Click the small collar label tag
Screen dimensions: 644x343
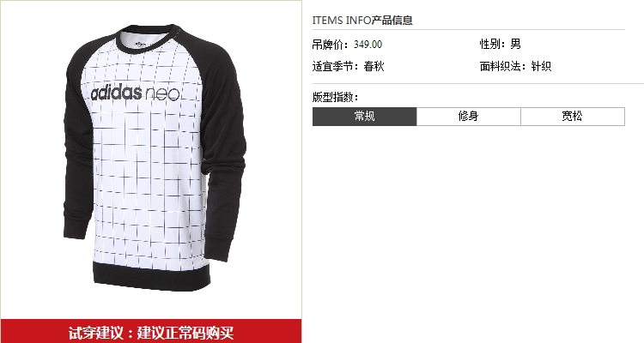click(142, 43)
